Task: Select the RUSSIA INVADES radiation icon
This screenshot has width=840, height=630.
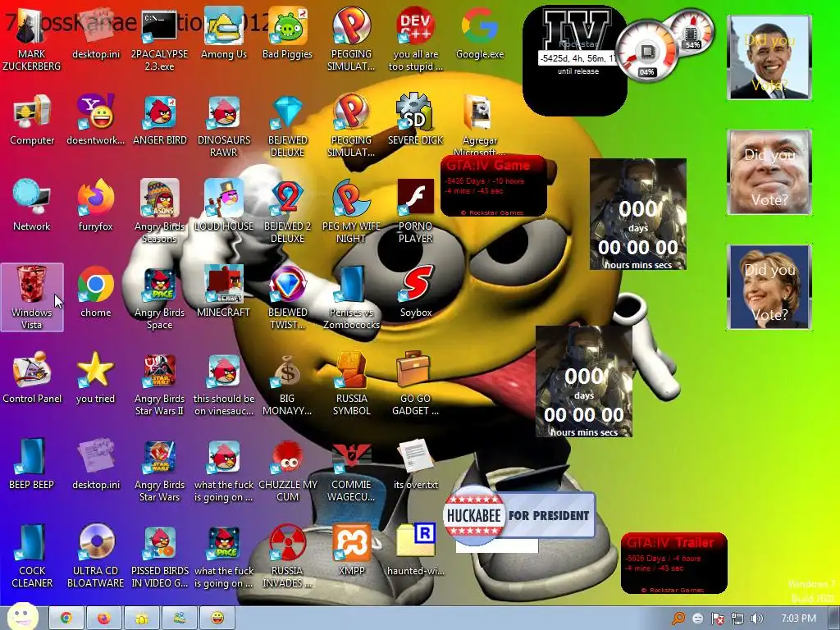Action: pyautogui.click(x=288, y=557)
